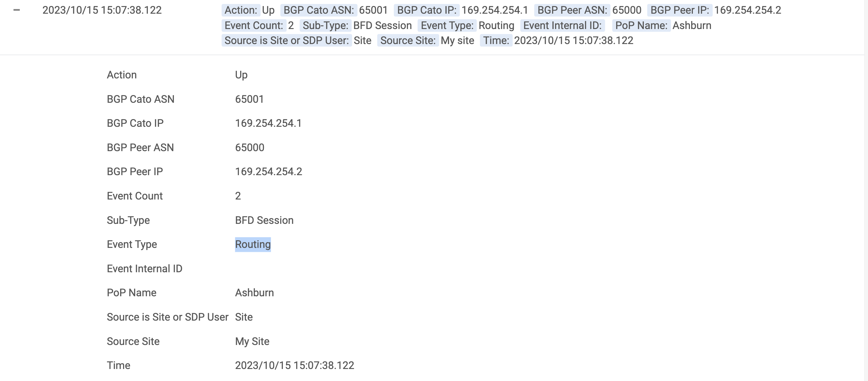868x381 pixels.
Task: Click the Source is Site or SDP User: tag
Action: [x=287, y=40]
